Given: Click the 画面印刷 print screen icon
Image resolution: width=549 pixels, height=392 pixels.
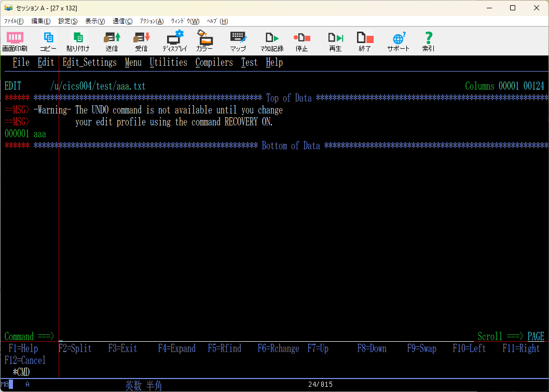Looking at the screenshot, I should pos(15,41).
